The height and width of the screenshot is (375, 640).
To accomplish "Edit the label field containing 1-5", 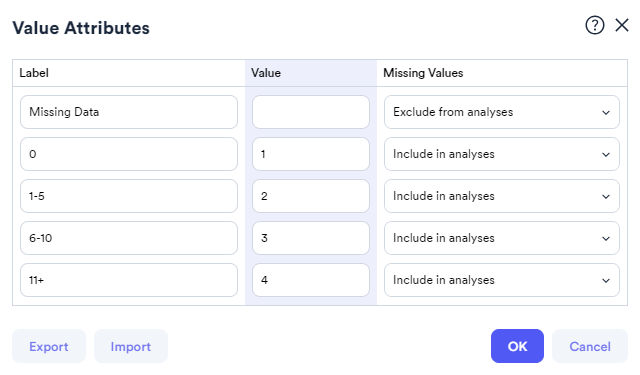I will [129, 196].
